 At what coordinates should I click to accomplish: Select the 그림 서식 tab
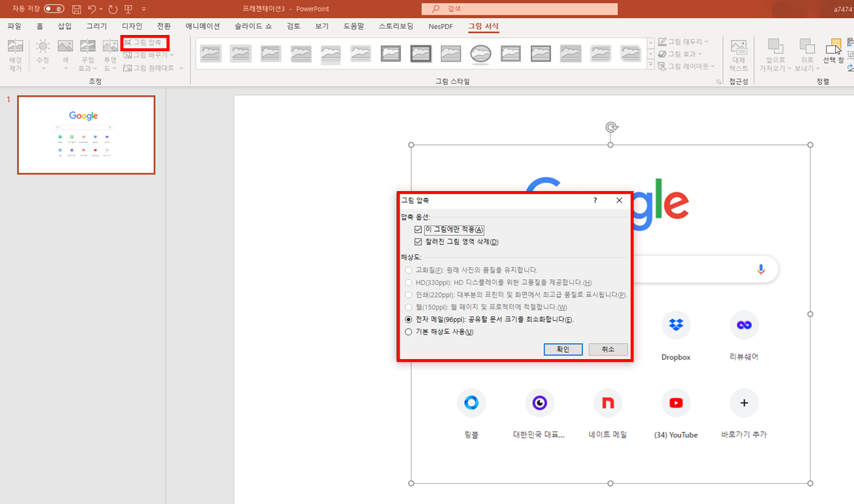[x=484, y=27]
